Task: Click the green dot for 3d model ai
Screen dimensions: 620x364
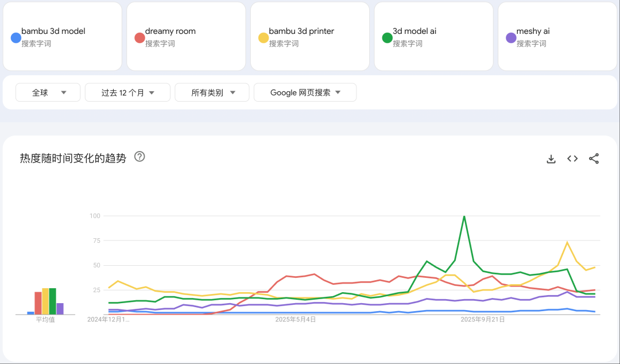Action: pyautogui.click(x=387, y=38)
